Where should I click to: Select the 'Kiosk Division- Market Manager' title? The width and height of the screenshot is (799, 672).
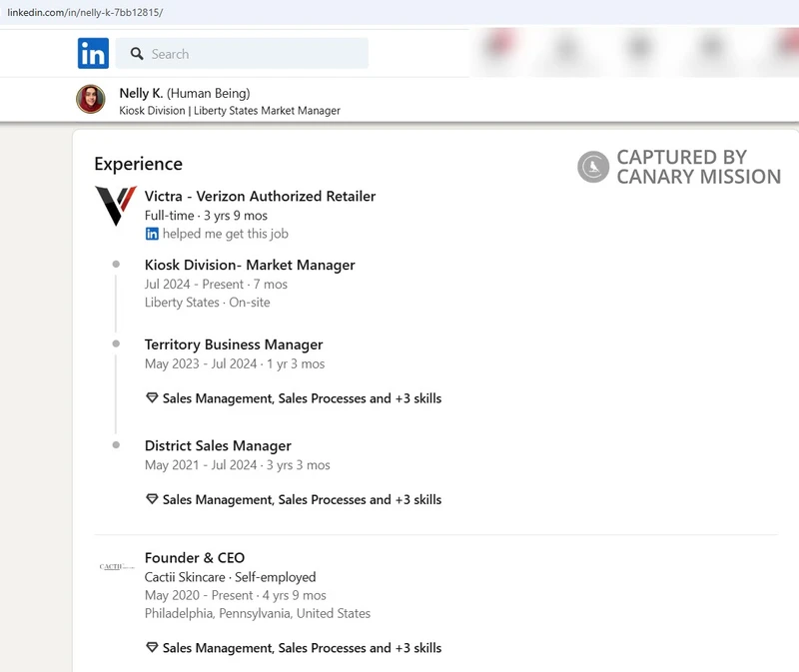coord(250,265)
